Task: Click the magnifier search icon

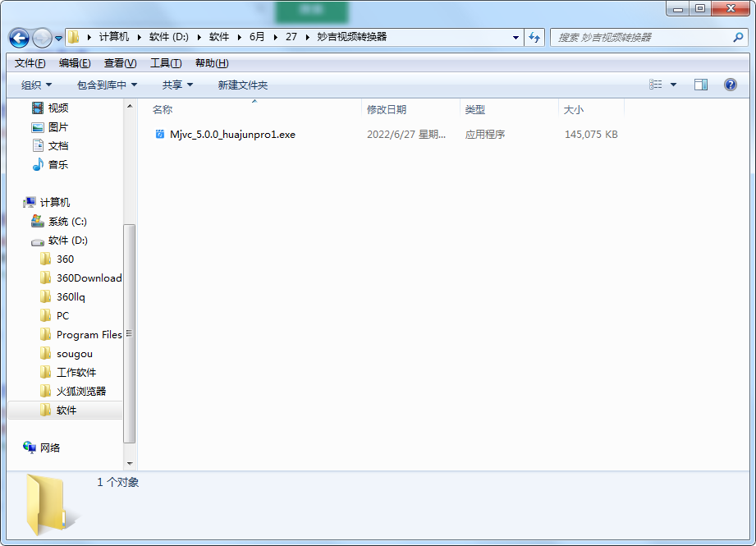Action: [738, 37]
